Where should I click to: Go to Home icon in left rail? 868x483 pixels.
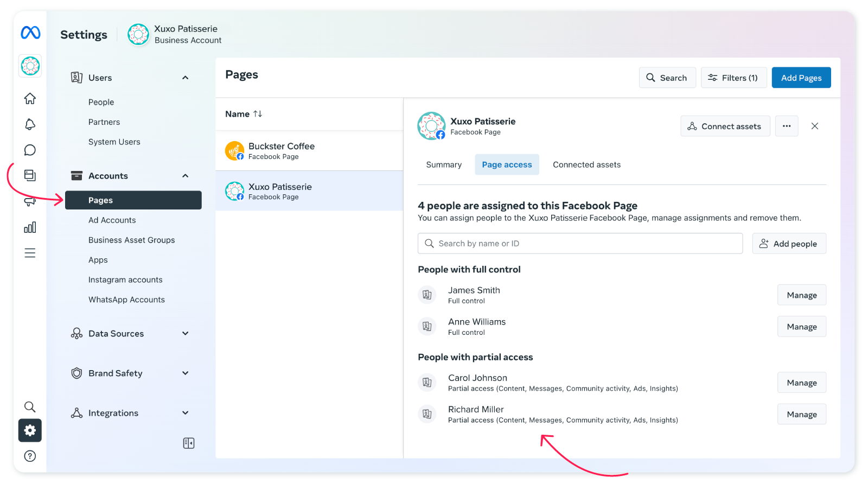[x=30, y=98]
